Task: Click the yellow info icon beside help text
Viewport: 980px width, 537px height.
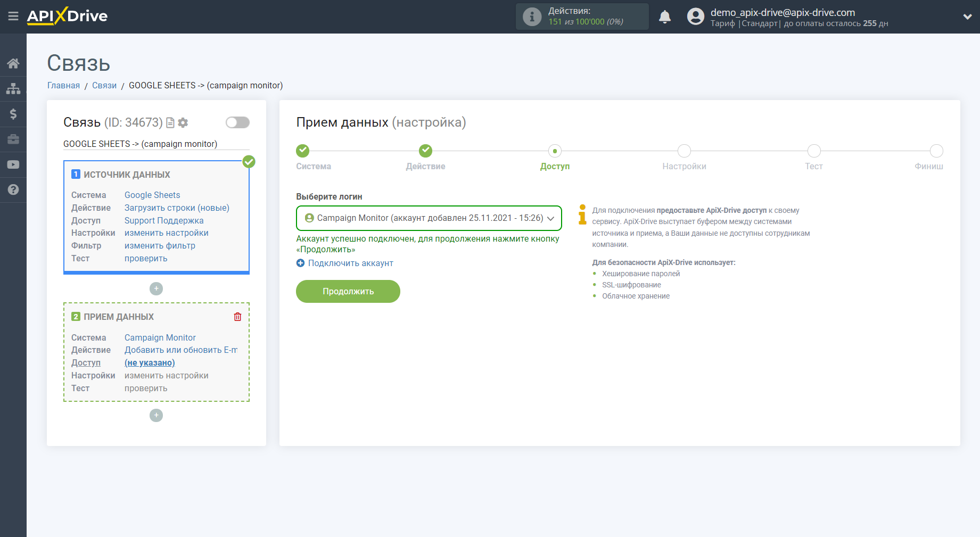Action: tap(582, 214)
